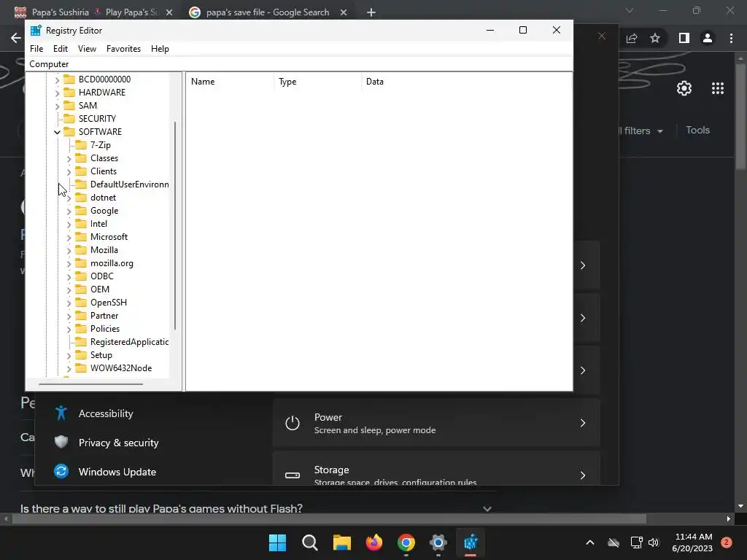Image resolution: width=747 pixels, height=560 pixels.
Task: Open the View menu in Registry Editor
Action: 88,49
